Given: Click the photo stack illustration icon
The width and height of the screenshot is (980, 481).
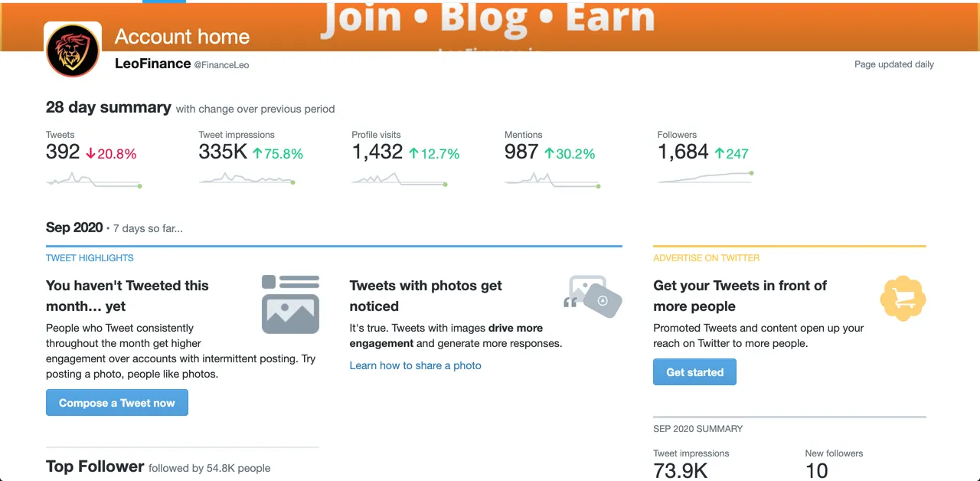Looking at the screenshot, I should point(593,297).
